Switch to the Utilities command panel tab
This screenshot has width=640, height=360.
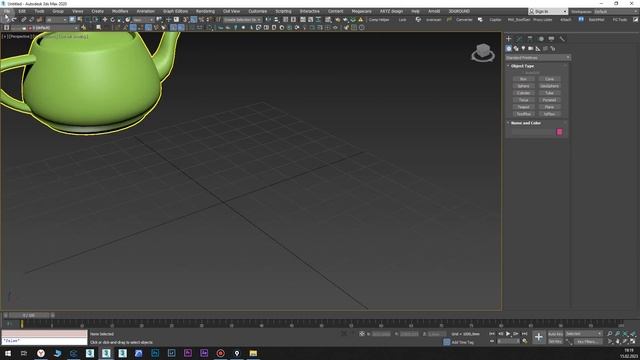[x=562, y=39]
